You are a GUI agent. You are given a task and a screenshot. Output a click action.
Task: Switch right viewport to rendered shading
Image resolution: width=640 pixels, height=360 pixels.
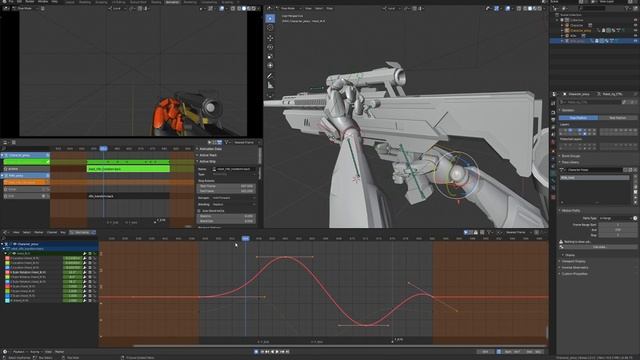tap(540, 8)
